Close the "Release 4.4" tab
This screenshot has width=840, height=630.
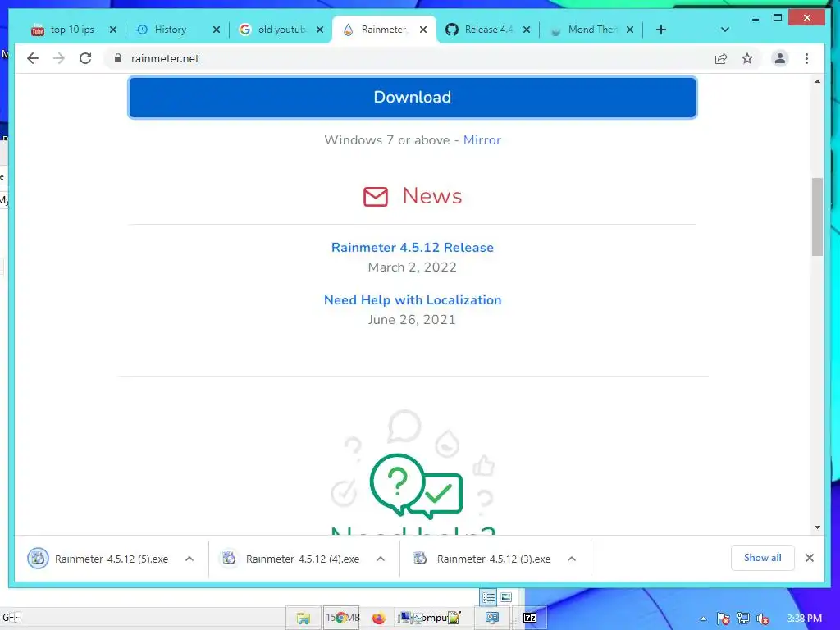point(527,30)
